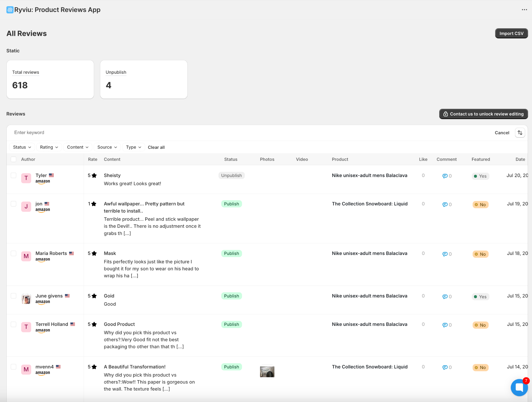Expand the Status filter dropdown

pos(22,147)
